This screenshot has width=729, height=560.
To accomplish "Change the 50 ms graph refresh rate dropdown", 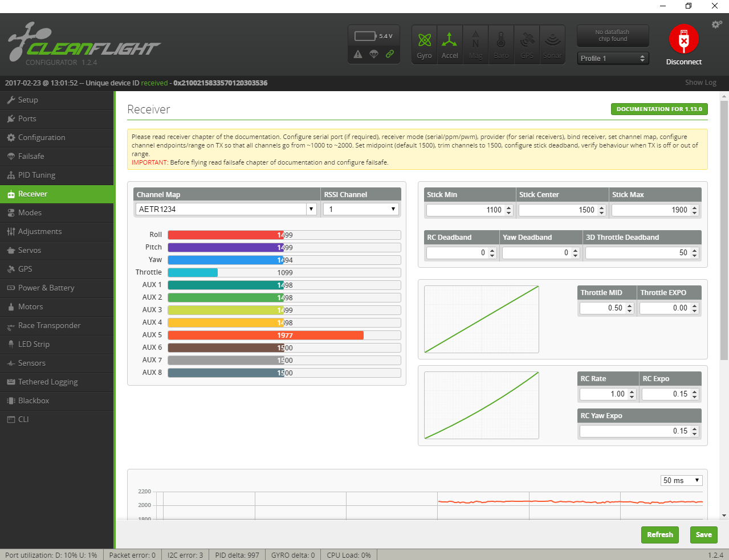I will coord(681,480).
